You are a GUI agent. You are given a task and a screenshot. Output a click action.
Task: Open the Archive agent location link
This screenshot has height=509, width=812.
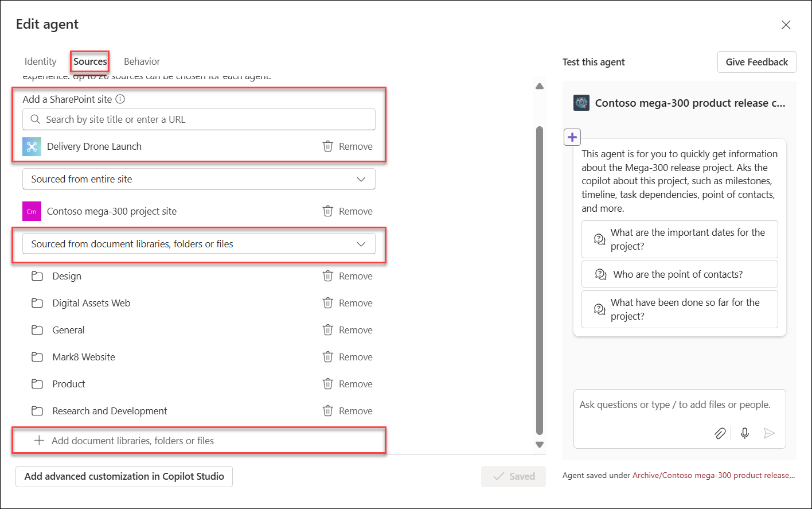[713, 475]
